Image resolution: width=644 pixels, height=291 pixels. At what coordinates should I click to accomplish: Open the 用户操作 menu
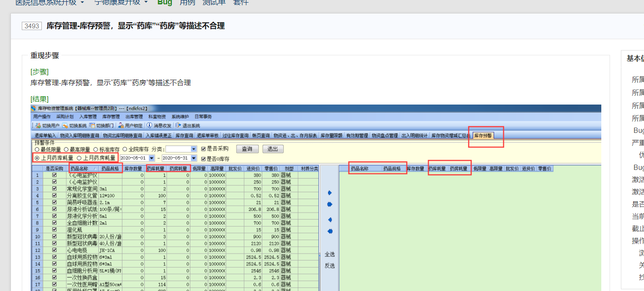tap(42, 117)
